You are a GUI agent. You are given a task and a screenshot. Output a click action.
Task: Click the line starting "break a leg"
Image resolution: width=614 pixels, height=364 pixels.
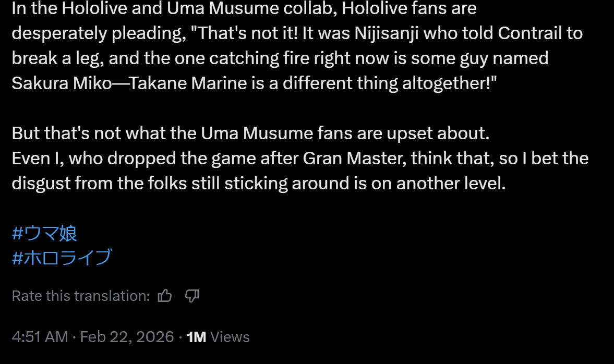point(280,58)
